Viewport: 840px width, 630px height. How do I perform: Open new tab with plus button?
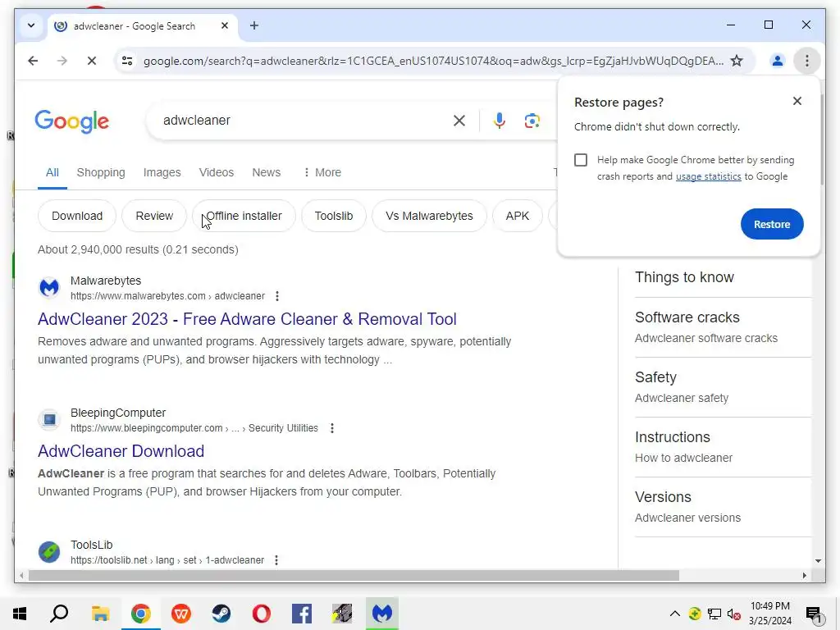pos(254,25)
